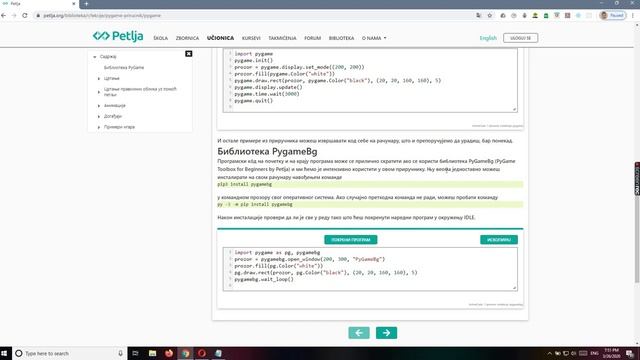Click the Petlja logo
Screen dimensions: 640x360
pyautogui.click(x=118, y=36)
